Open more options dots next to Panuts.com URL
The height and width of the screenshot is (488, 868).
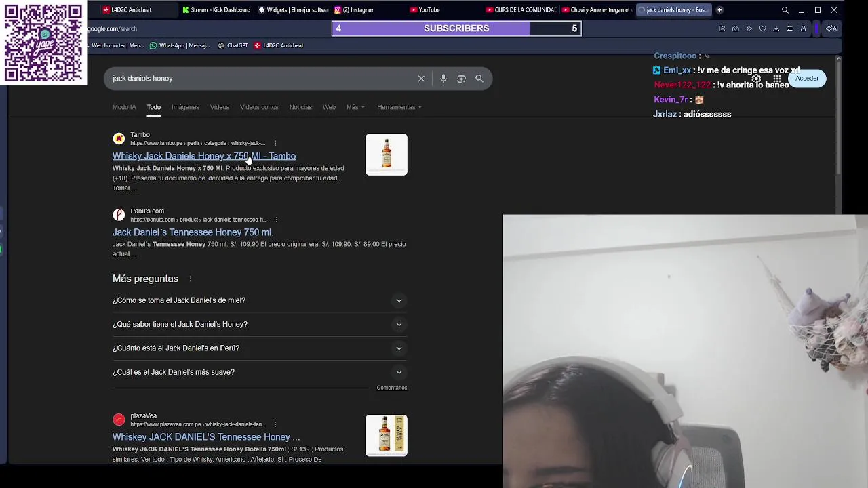(x=276, y=220)
